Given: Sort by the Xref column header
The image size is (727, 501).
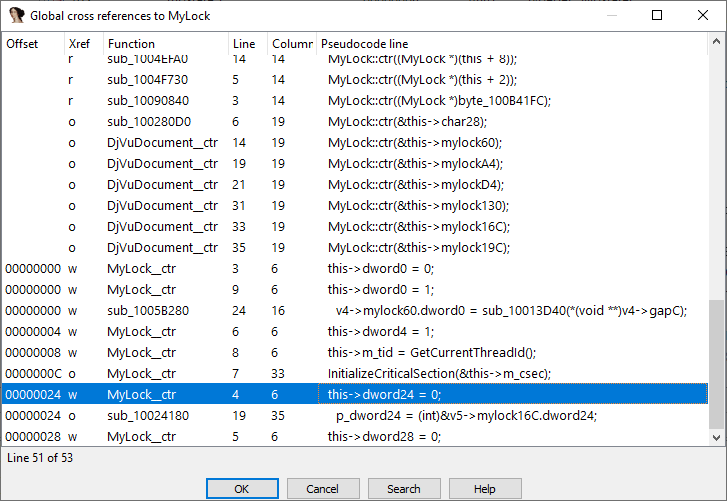Looking at the screenshot, I should coord(83,44).
